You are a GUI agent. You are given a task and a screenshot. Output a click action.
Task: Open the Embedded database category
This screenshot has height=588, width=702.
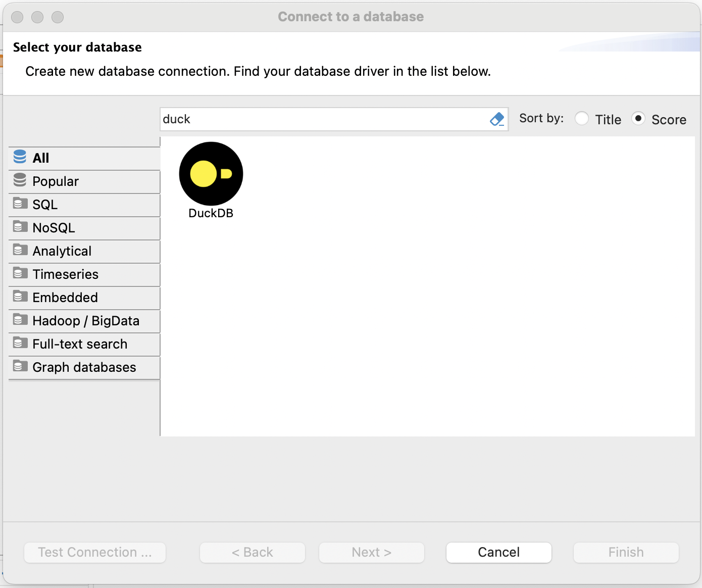tap(84, 298)
